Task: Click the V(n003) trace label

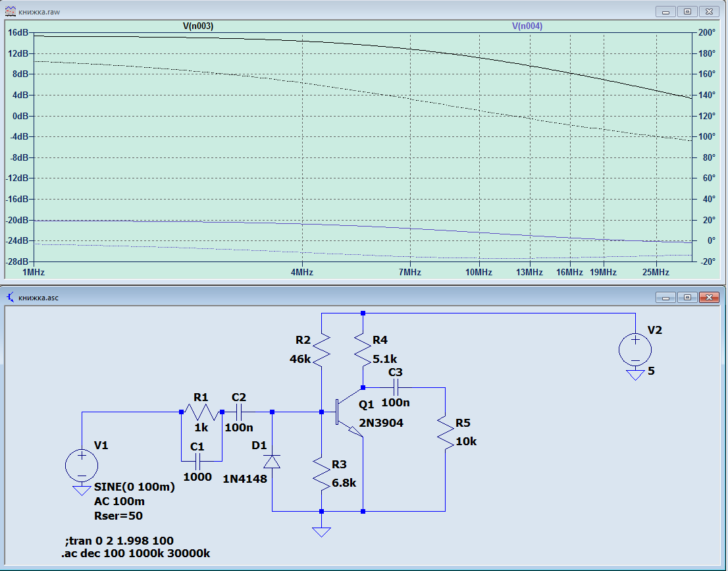Action: coord(198,26)
